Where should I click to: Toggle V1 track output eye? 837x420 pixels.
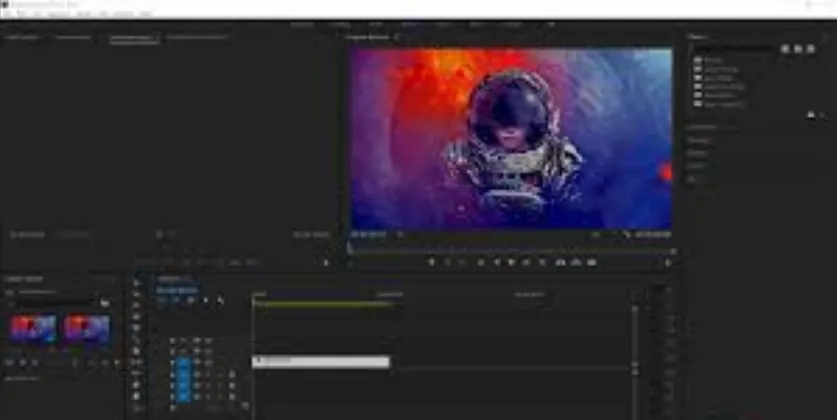[208, 363]
